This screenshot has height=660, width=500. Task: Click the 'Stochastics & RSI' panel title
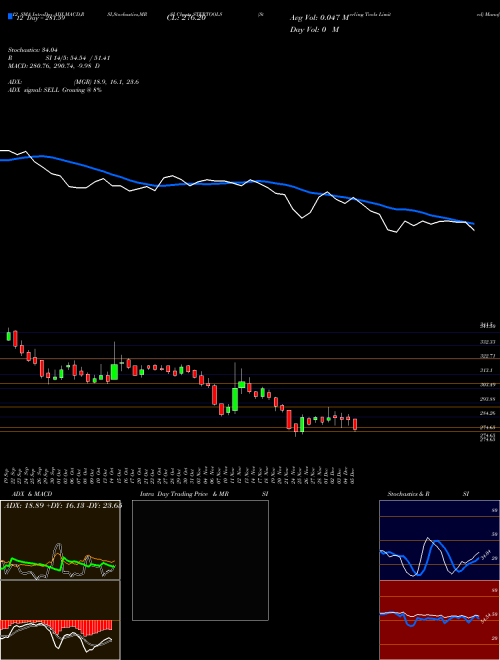point(428,494)
